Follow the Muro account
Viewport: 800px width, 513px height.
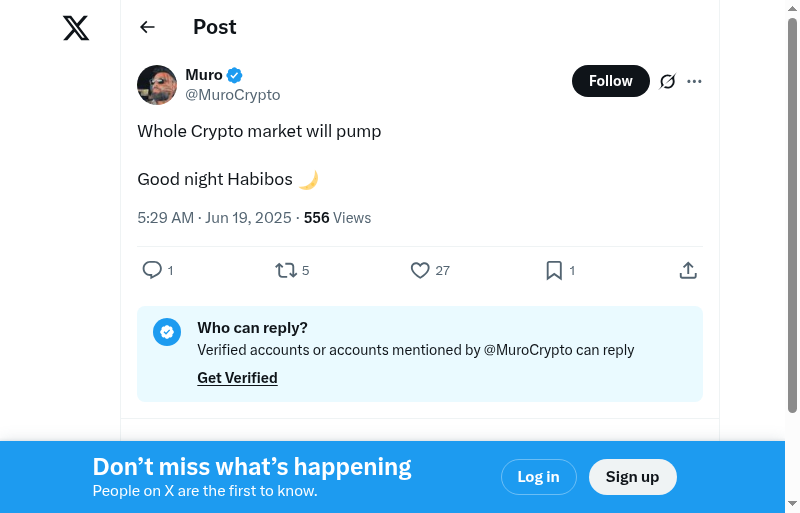tap(610, 81)
